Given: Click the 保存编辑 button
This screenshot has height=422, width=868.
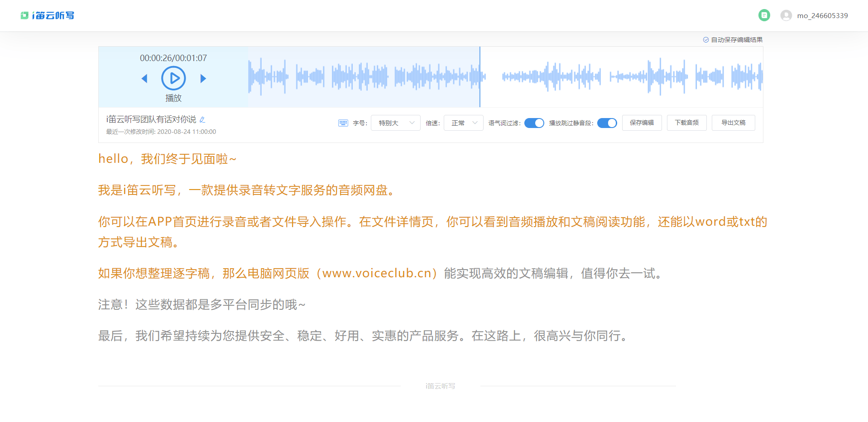Looking at the screenshot, I should 642,123.
